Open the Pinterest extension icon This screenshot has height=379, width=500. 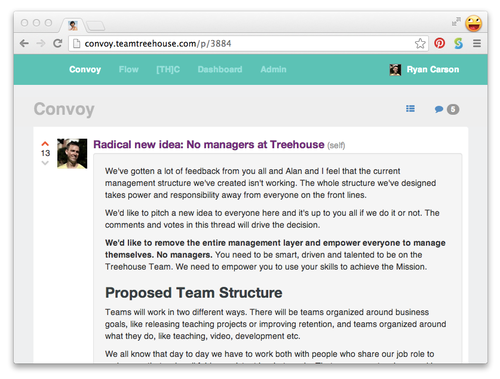(x=440, y=43)
